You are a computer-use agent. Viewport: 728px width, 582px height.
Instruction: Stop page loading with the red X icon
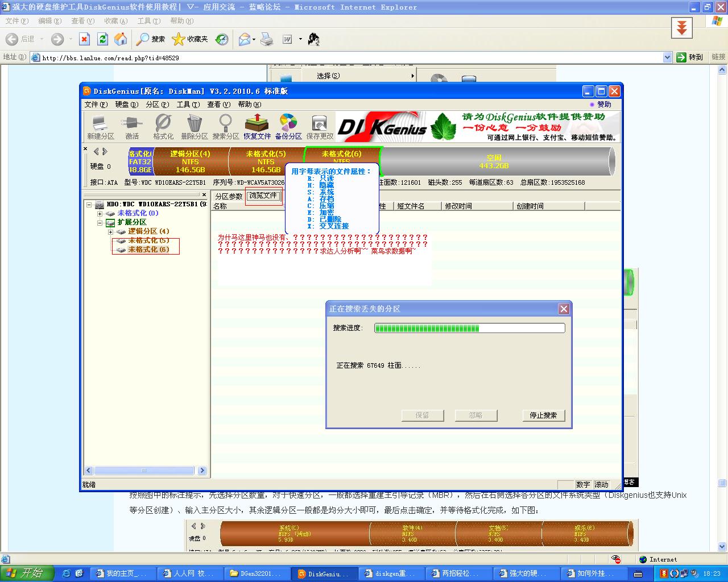(84, 39)
